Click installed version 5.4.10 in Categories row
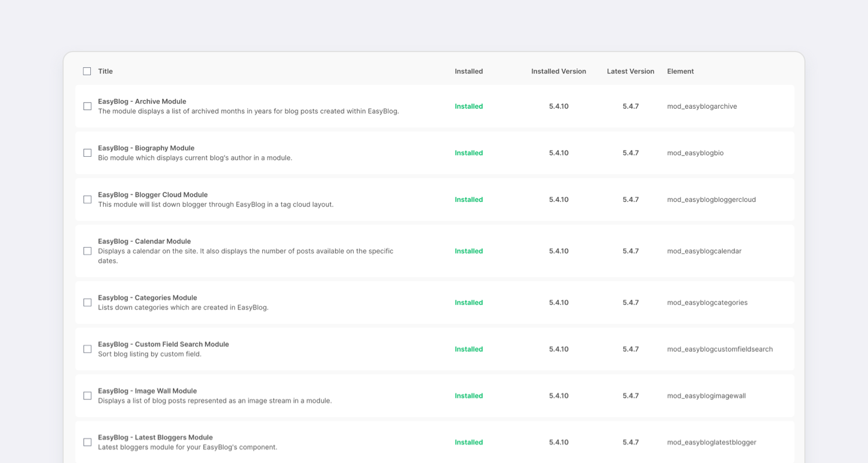The height and width of the screenshot is (463, 868). pyautogui.click(x=558, y=303)
